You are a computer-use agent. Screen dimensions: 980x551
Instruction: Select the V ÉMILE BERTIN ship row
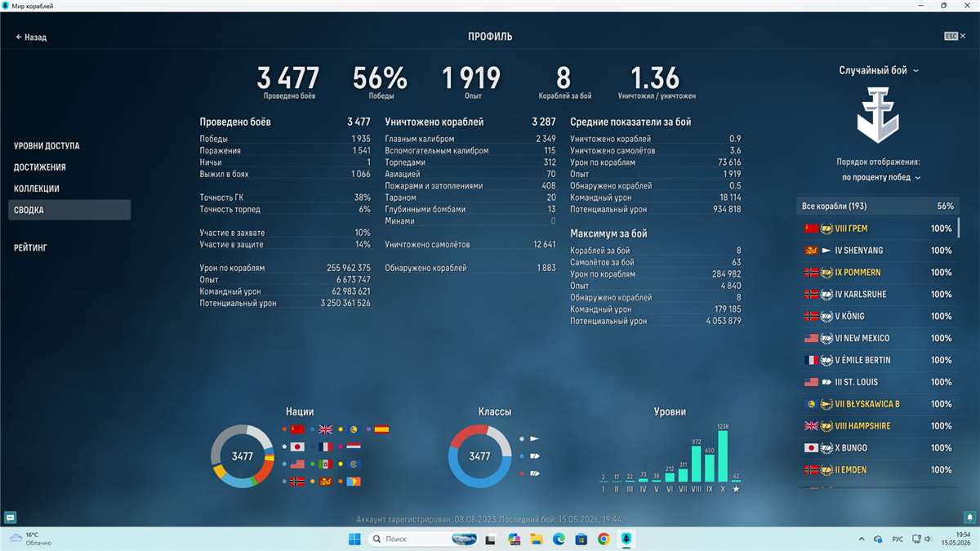pyautogui.click(x=878, y=360)
